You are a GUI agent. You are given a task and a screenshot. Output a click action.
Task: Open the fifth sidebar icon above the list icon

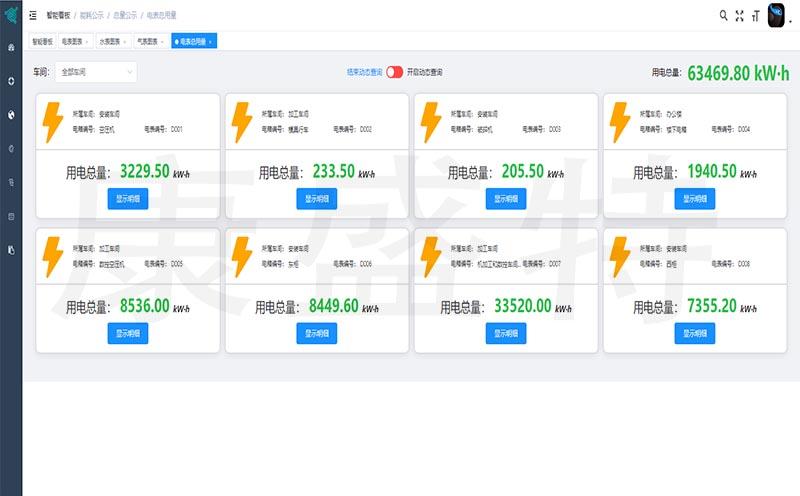(x=11, y=182)
